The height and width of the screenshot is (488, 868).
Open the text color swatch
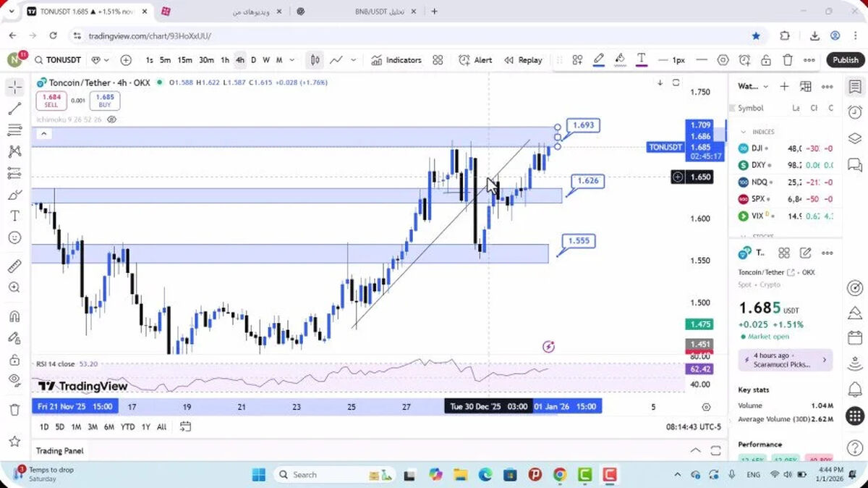641,60
